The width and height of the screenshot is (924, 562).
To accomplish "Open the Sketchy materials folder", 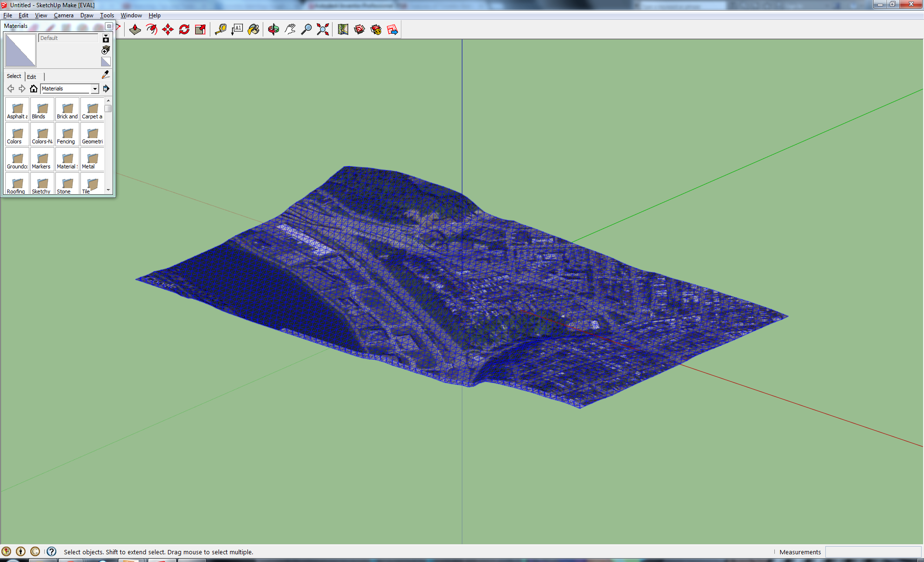I will [42, 184].
